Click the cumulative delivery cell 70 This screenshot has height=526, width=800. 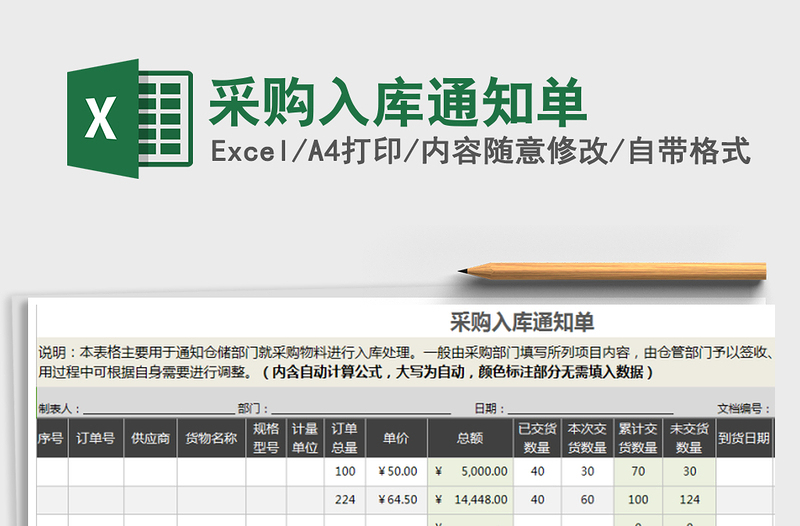coord(638,471)
